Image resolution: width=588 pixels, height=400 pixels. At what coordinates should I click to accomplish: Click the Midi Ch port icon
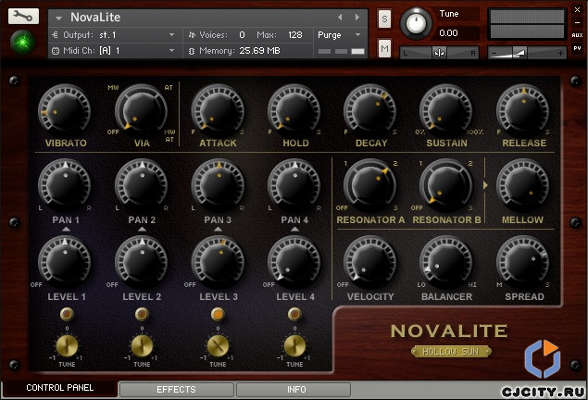[55, 51]
